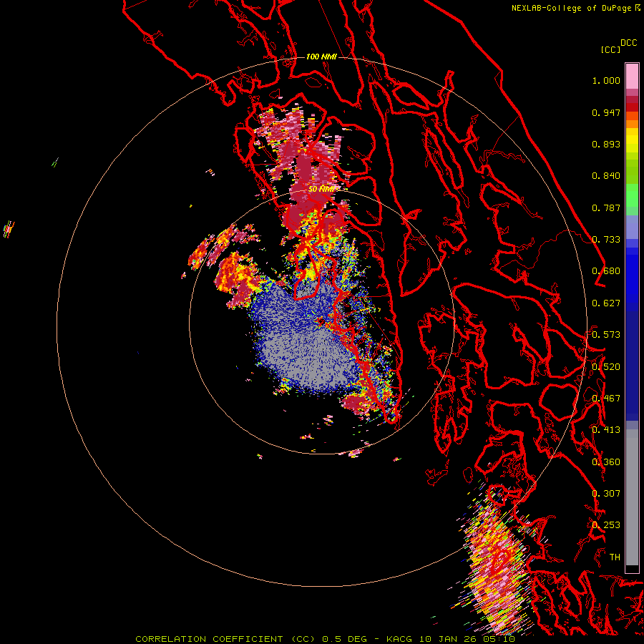Select the 0.787 scale value

point(606,208)
